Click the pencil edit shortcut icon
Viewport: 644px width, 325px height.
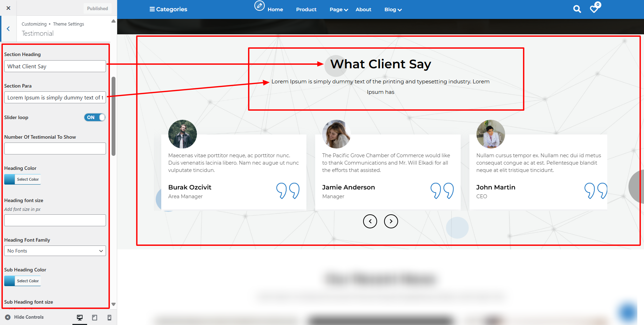tap(259, 6)
